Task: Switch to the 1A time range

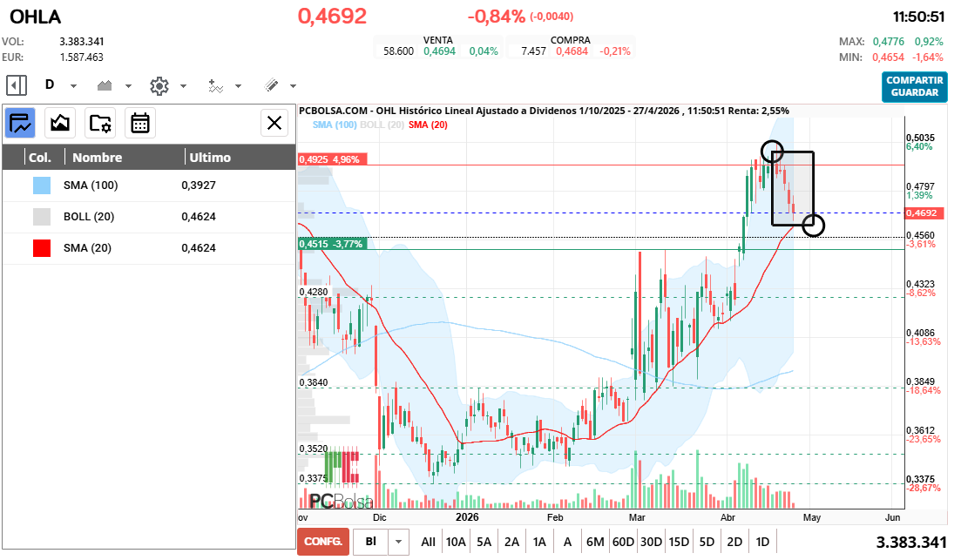Action: coord(539,542)
